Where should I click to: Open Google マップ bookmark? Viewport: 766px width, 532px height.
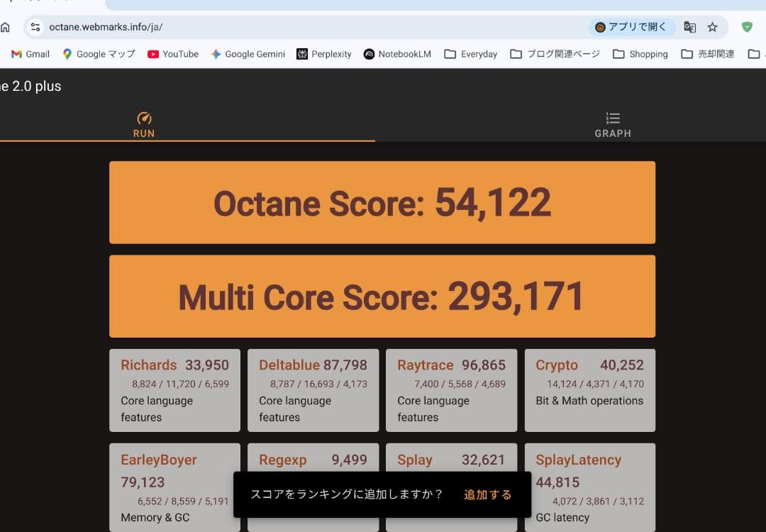(x=99, y=54)
